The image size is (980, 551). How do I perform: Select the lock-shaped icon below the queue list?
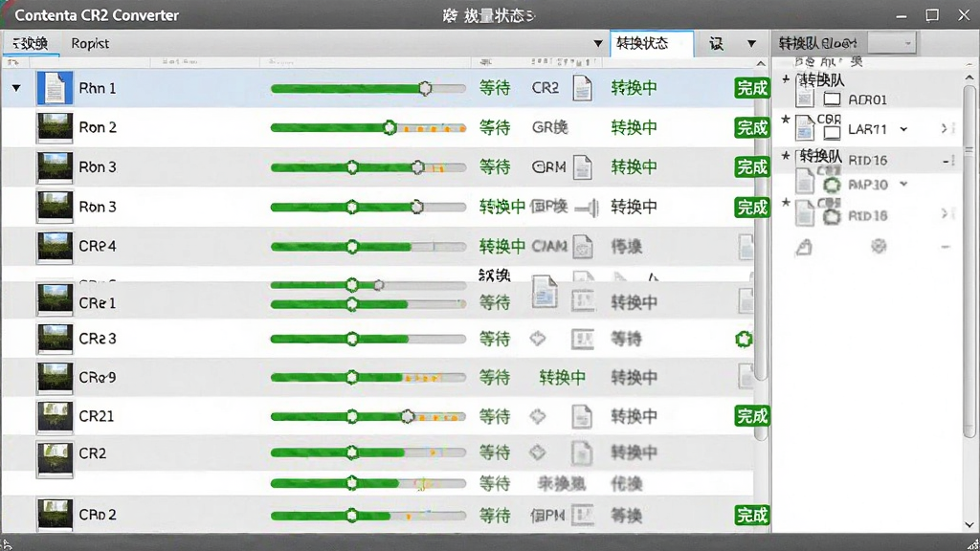coord(804,248)
